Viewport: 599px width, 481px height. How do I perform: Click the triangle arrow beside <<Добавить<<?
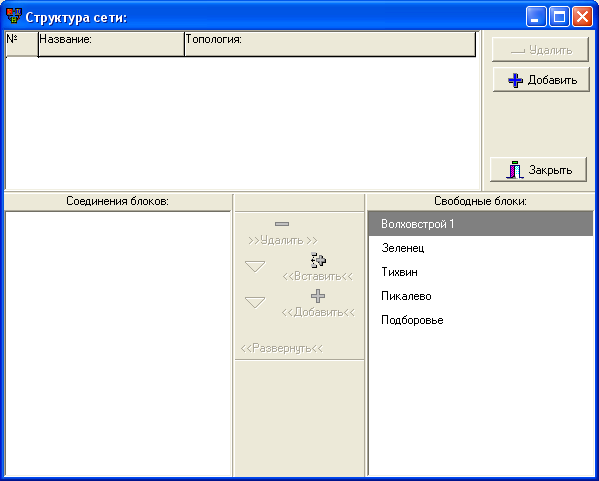(255, 302)
